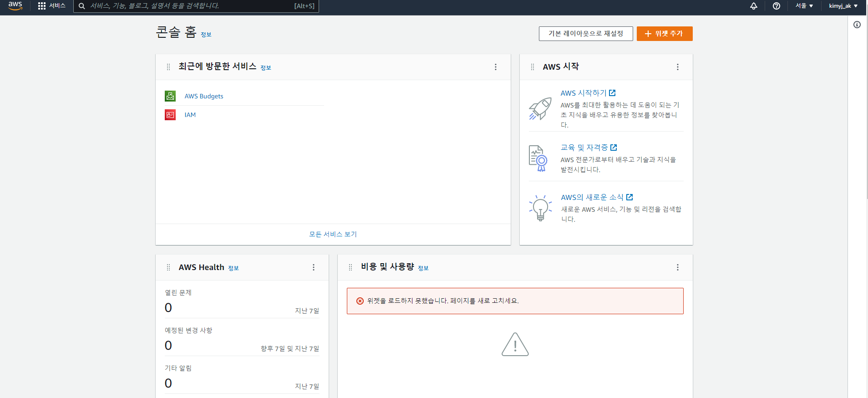Open 교육 및 자격증 link
Image resolution: width=868 pixels, height=398 pixels.
(x=584, y=148)
